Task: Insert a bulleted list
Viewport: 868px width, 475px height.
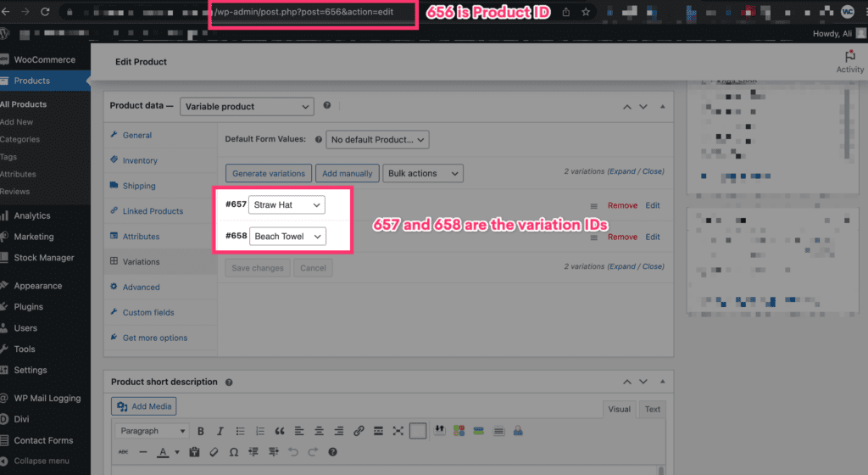Action: pos(240,431)
